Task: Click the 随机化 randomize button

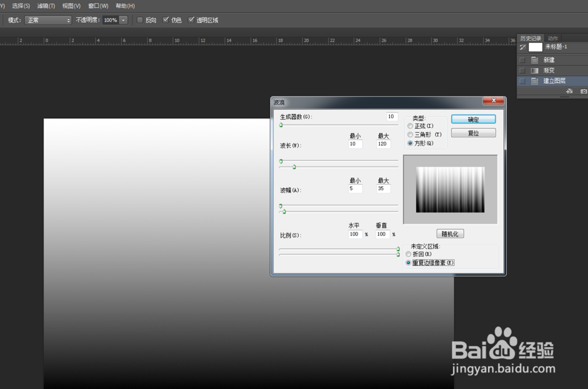Action: coord(450,234)
